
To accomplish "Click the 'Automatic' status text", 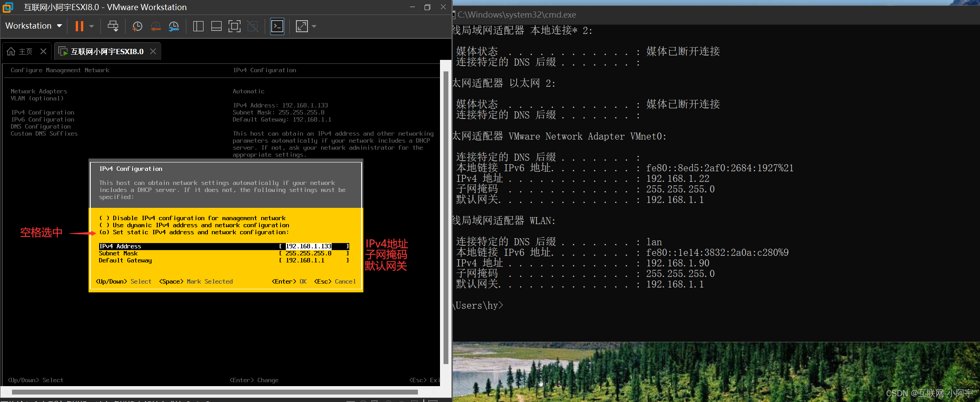I will [249, 91].
